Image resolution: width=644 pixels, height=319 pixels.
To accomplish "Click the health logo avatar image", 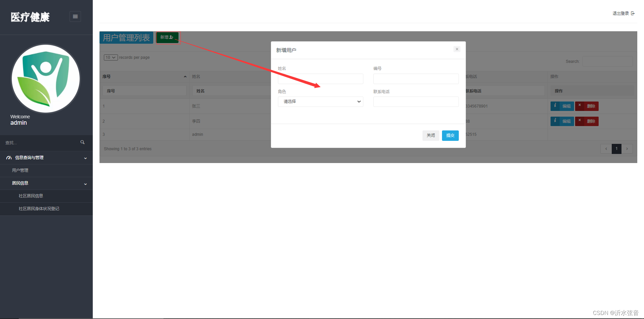I will point(46,79).
